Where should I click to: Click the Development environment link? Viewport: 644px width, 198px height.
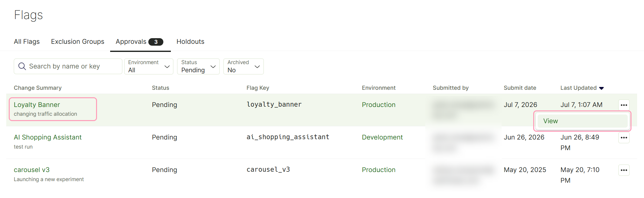[x=382, y=137]
